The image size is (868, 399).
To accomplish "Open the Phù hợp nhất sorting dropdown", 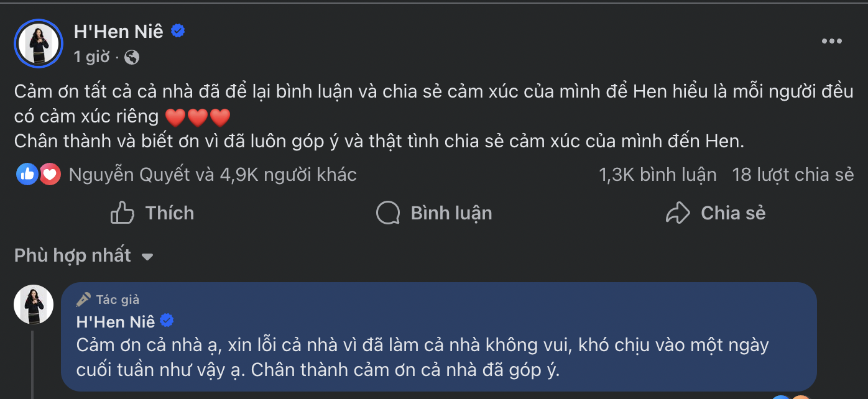I will coord(73,255).
